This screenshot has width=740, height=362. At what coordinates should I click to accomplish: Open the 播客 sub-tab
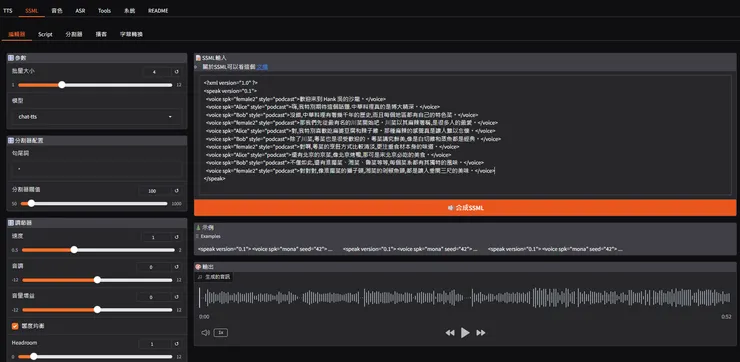coord(101,34)
